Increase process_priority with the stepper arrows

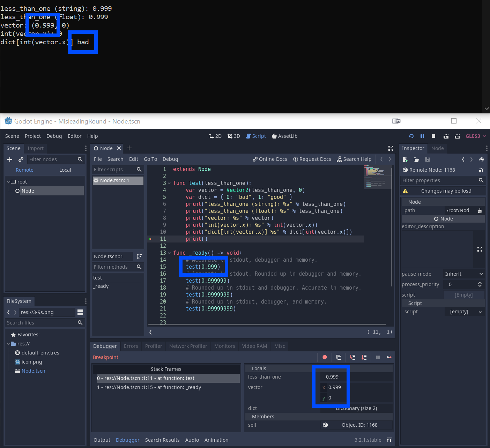point(480,282)
